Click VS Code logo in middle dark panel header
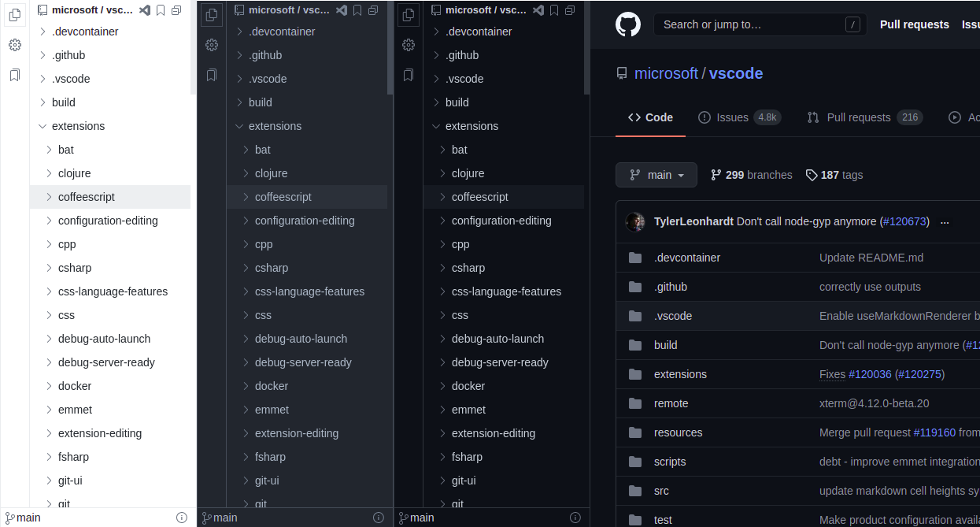The width and height of the screenshot is (980, 527). (342, 10)
